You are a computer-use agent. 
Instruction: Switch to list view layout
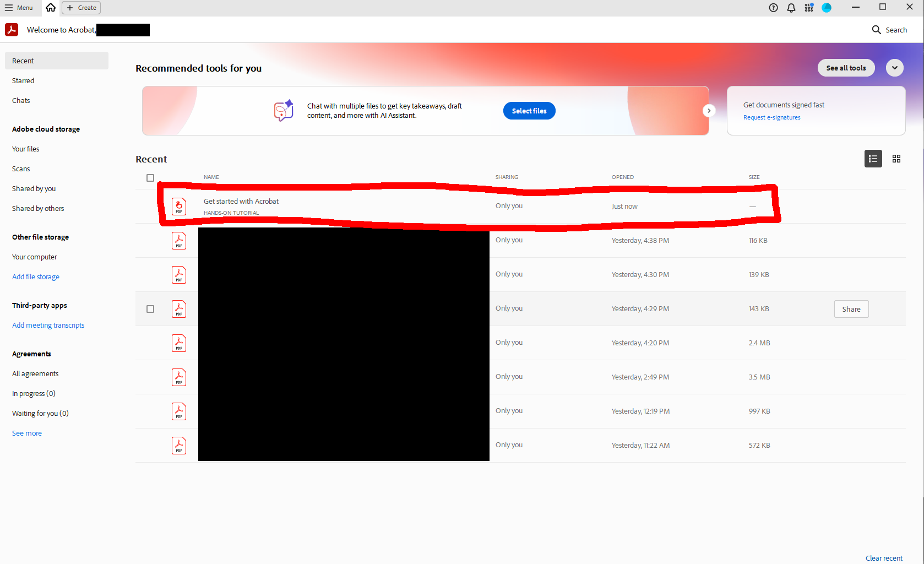(x=873, y=159)
